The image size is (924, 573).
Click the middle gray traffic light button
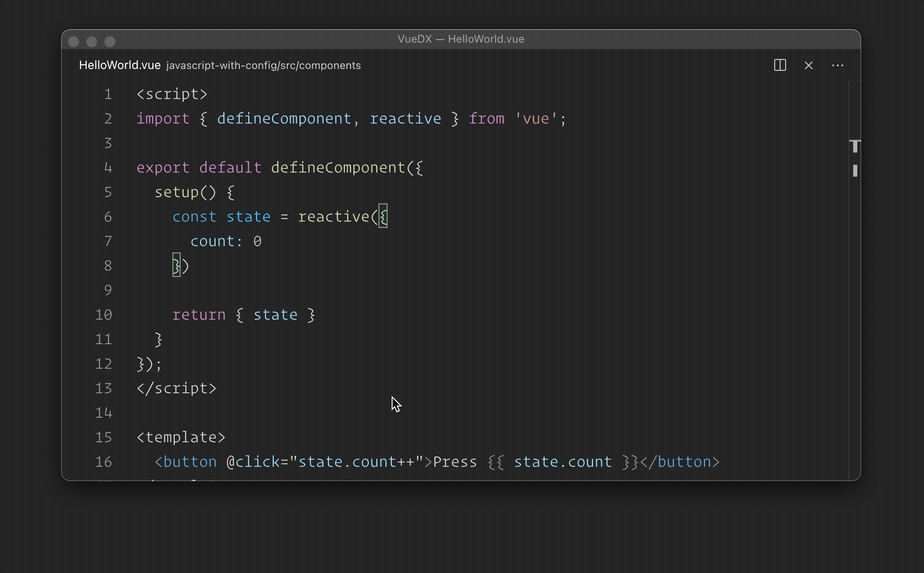[x=92, y=42]
